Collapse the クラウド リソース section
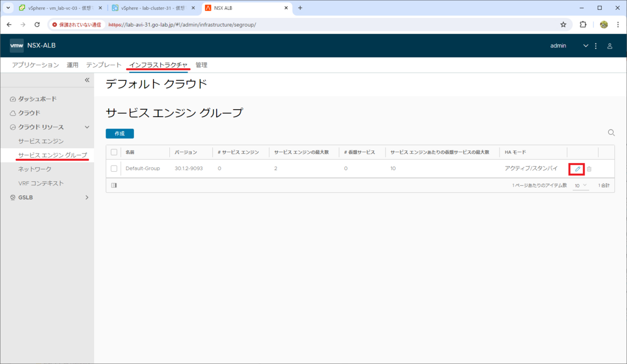Image resolution: width=627 pixels, height=364 pixels. pyautogui.click(x=87, y=127)
